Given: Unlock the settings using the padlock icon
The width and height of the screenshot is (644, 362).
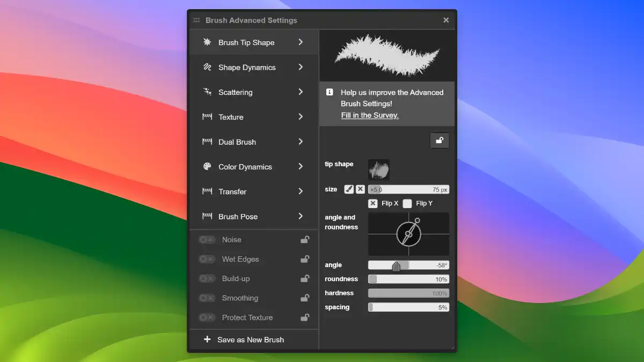Looking at the screenshot, I should click(x=440, y=140).
